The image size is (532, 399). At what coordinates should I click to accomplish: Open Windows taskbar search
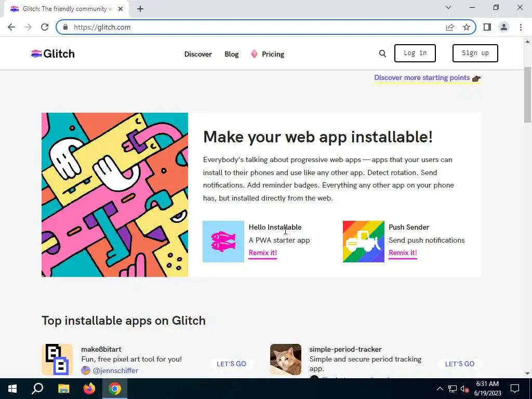(x=37, y=389)
